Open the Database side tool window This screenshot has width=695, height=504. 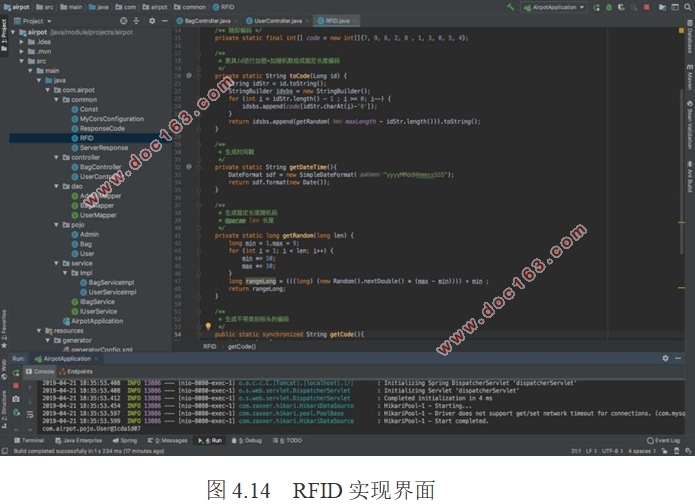pyautogui.click(x=690, y=39)
